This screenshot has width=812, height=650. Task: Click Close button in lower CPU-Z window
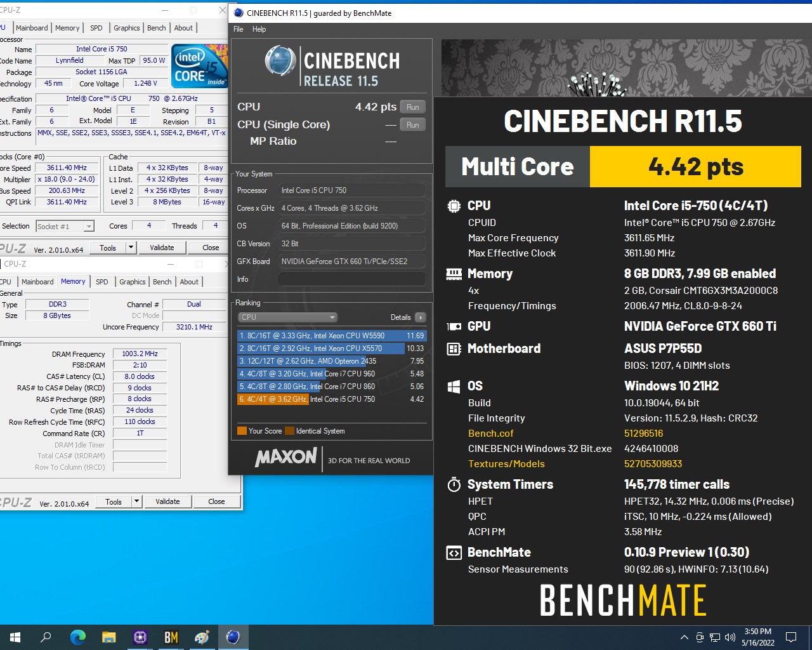click(x=216, y=501)
